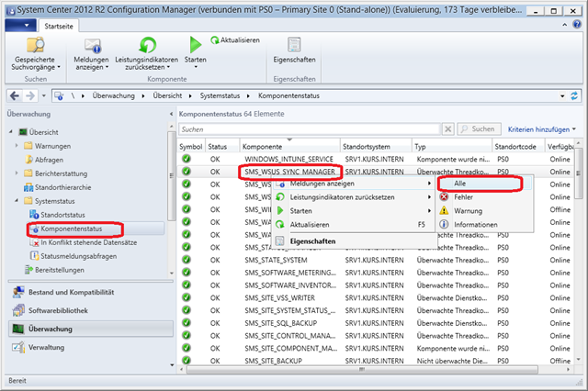
Task: Select the SMS_SITE_VSS_WRITER row
Action: 377,297
